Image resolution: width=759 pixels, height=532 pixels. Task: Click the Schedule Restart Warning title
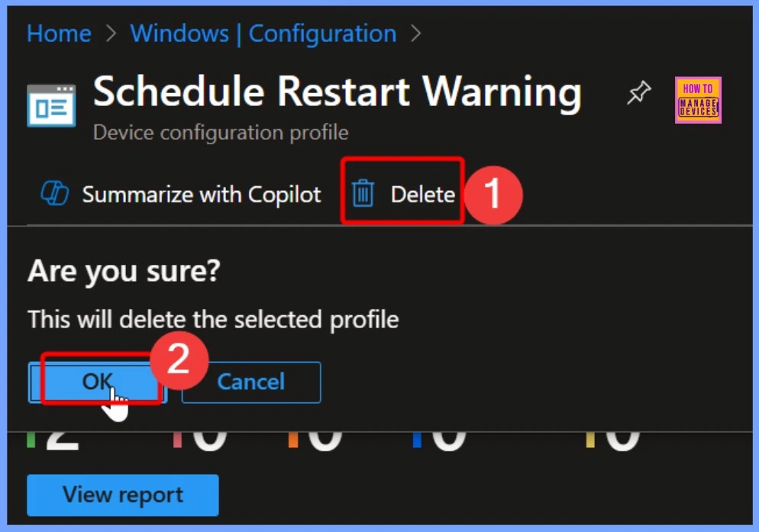[337, 92]
